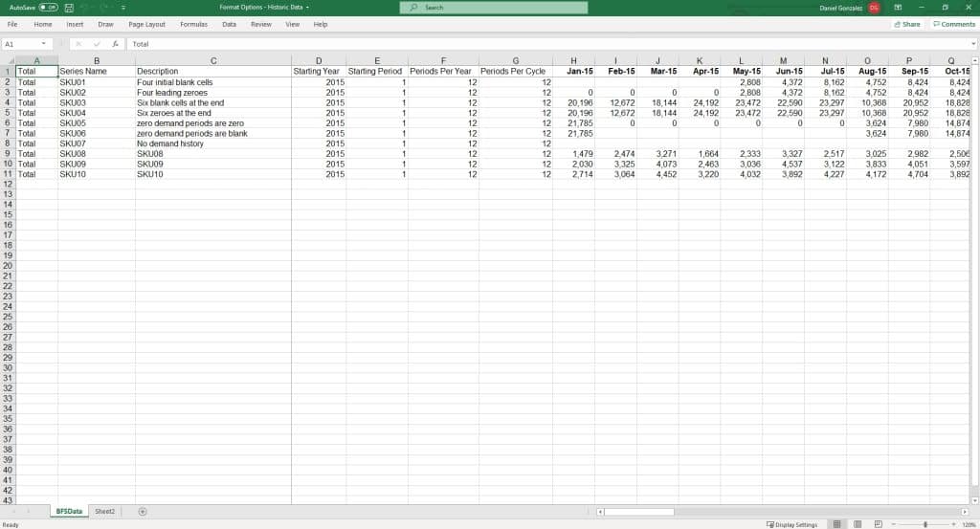The image size is (980, 529).
Task: Switch to Page Layout view in status bar
Action: coord(857,524)
